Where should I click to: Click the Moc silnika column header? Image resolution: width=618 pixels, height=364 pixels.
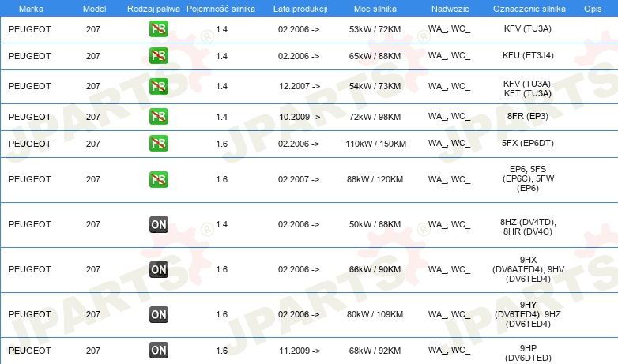tap(375, 9)
